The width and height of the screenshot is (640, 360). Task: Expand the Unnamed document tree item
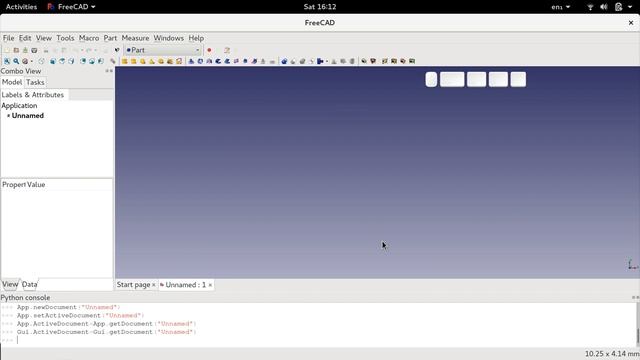pyautogui.click(x=8, y=116)
